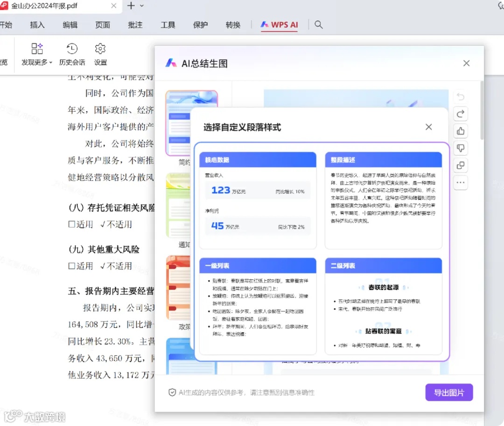The height and width of the screenshot is (426, 504).
Task: Open 设置 via the gear icon
Action: (x=100, y=53)
